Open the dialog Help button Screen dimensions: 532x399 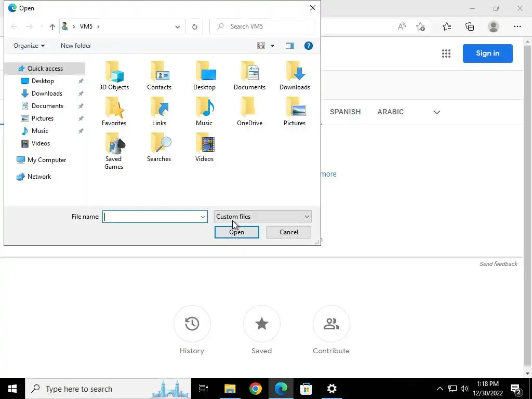click(x=309, y=46)
